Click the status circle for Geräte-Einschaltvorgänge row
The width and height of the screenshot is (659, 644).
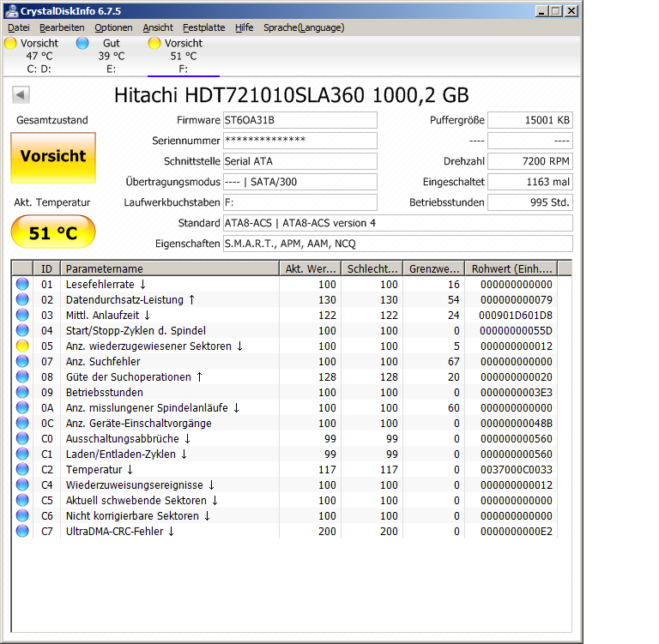22,424
